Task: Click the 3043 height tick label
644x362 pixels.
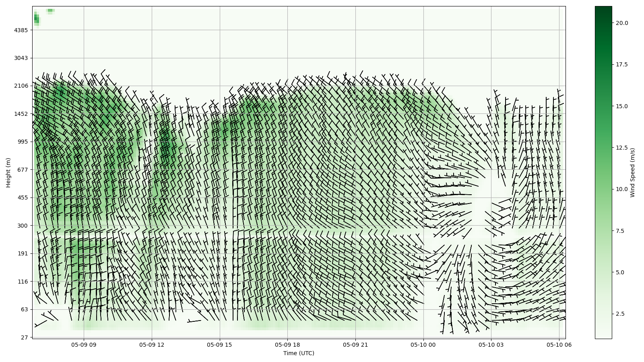Action: (x=21, y=58)
